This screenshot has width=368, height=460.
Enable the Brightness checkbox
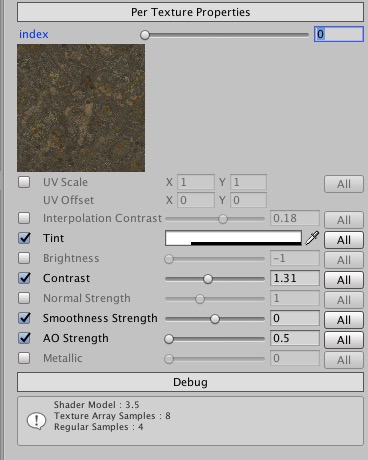pyautogui.click(x=24, y=258)
